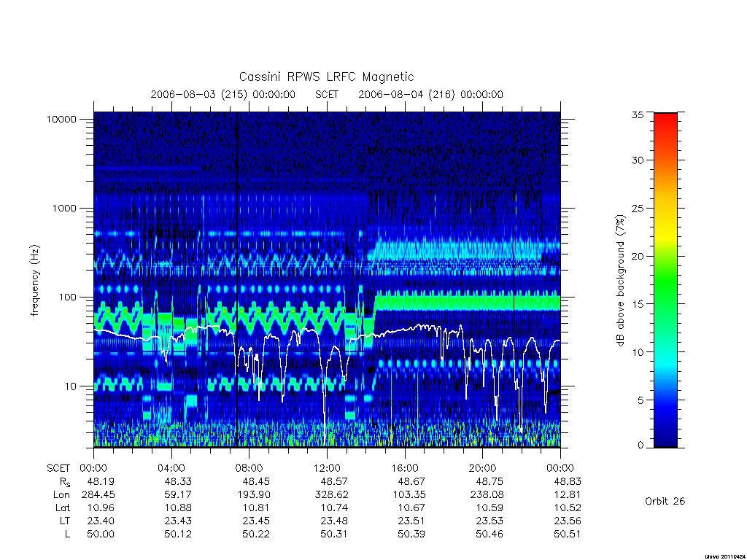Click the 'Orbit 26' label
747x560 pixels.
coord(665,501)
